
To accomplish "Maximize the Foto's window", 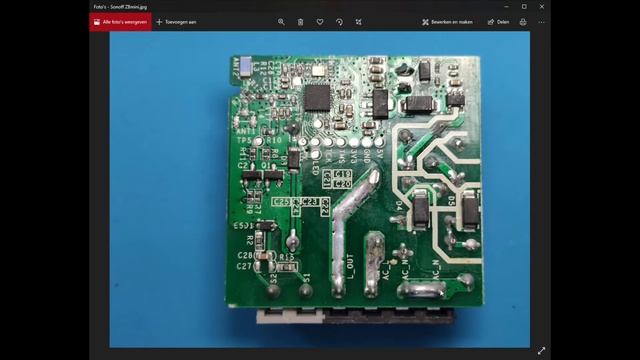I will (x=524, y=7).
